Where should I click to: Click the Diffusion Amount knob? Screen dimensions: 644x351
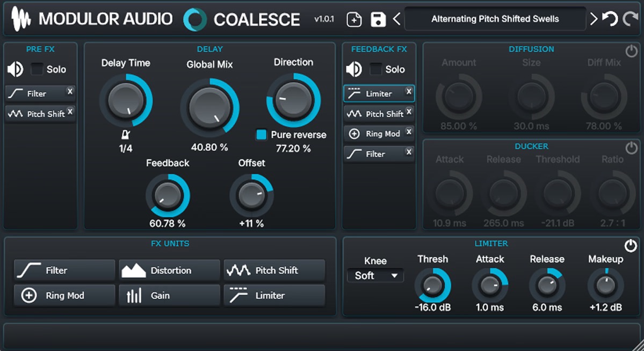[x=459, y=97]
